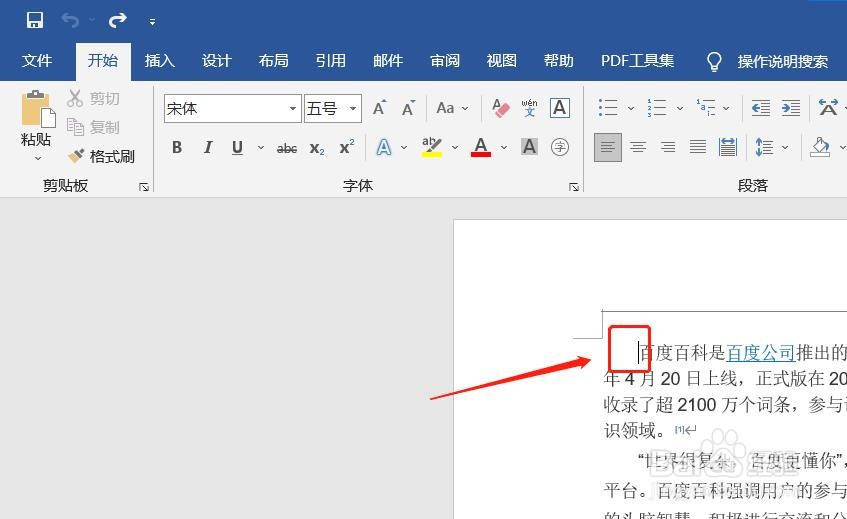Open the Customize Quick Access Toolbar dropdown

152,22
